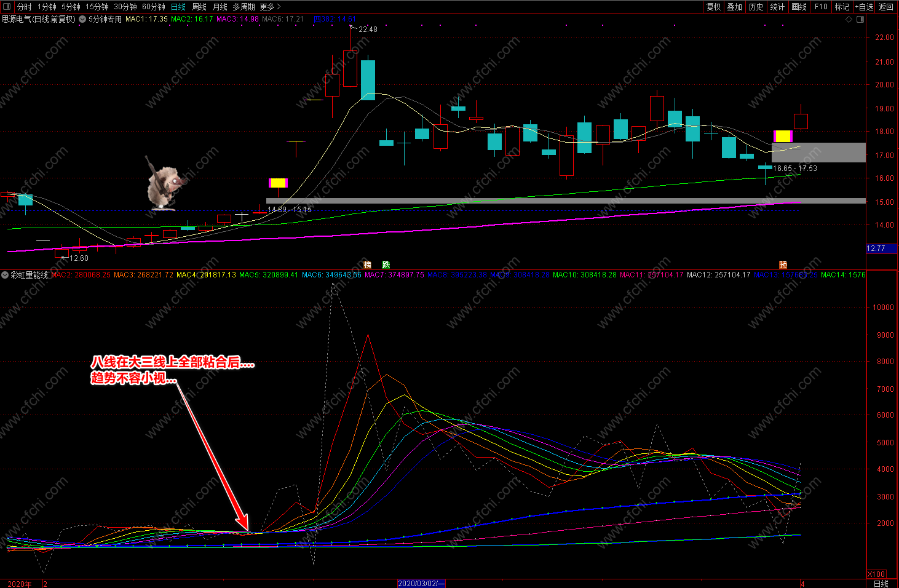
Task: Click the 标记 mark button
Action: 842,7
